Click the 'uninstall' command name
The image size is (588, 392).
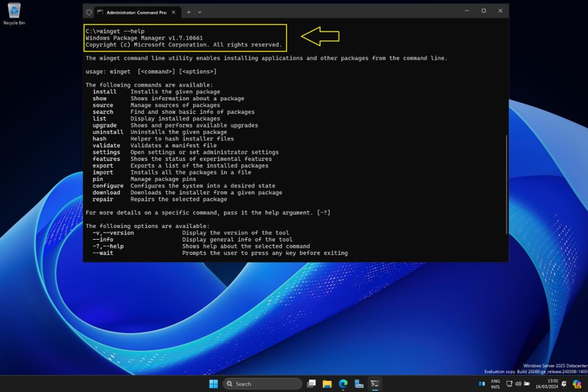click(x=108, y=132)
